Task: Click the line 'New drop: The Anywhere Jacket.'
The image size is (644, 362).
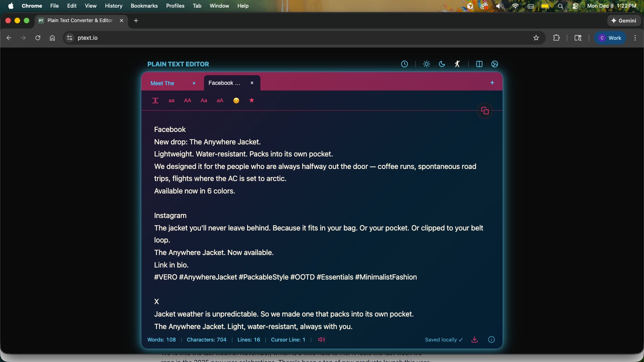Action: tap(207, 142)
